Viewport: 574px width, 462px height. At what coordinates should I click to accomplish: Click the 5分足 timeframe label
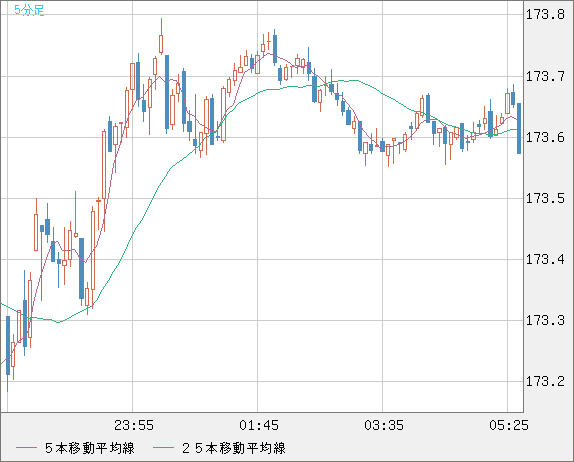pos(29,10)
